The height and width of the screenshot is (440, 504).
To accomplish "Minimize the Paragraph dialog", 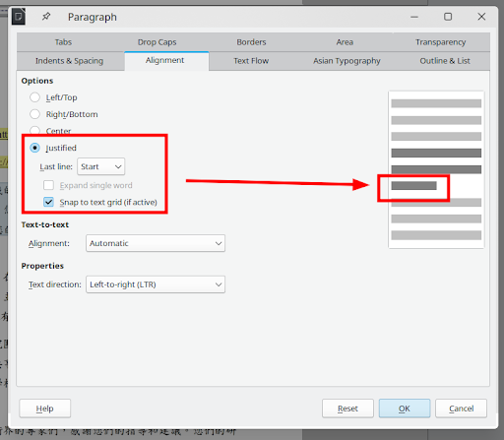I will click(414, 17).
